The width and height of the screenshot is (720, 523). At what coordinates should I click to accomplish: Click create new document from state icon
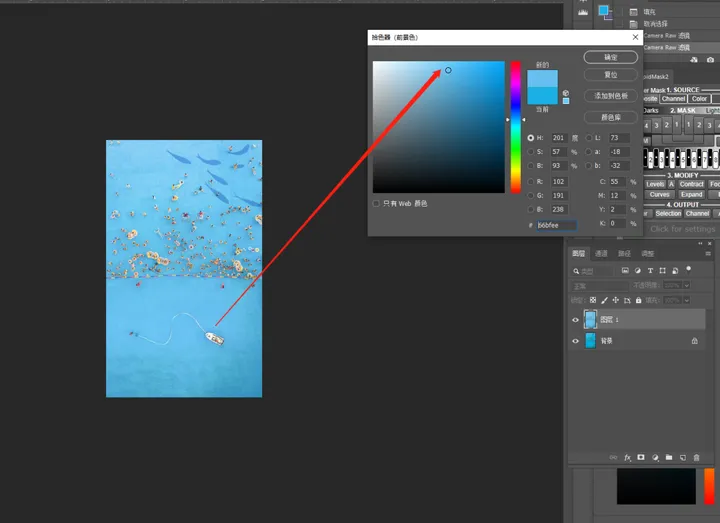[x=694, y=60]
